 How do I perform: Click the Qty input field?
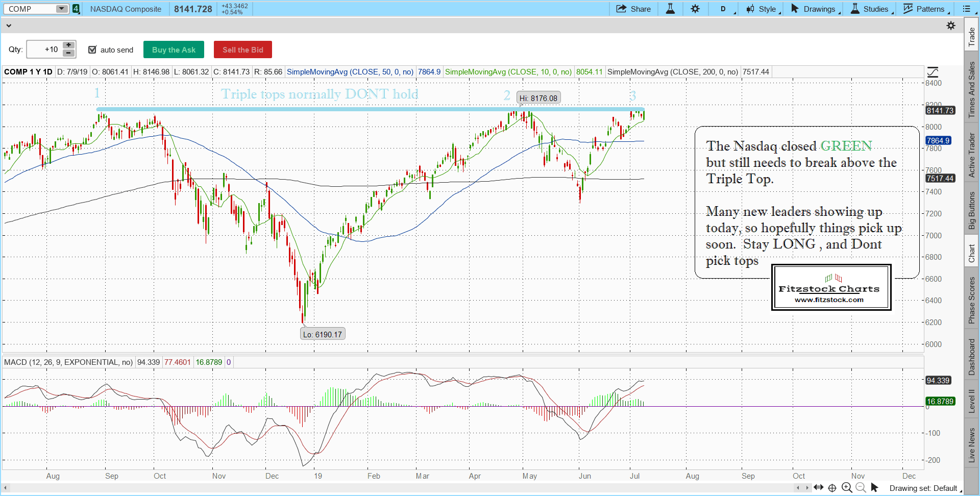point(44,49)
